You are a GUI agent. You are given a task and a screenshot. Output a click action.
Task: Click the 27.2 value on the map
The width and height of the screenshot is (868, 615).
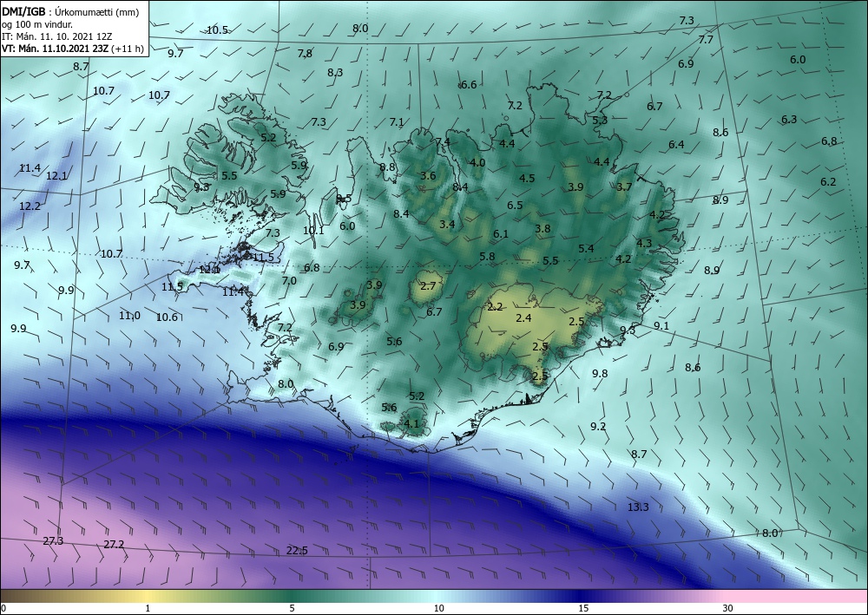click(114, 545)
